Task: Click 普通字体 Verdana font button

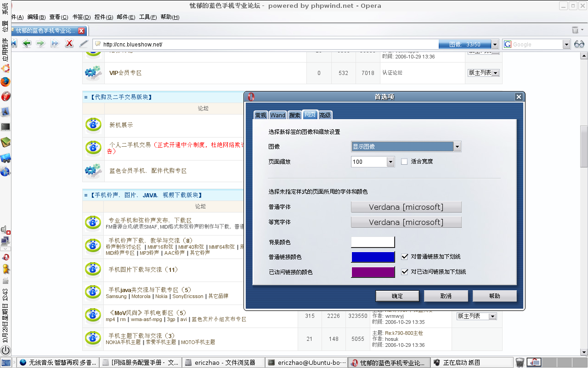Action: 406,207
